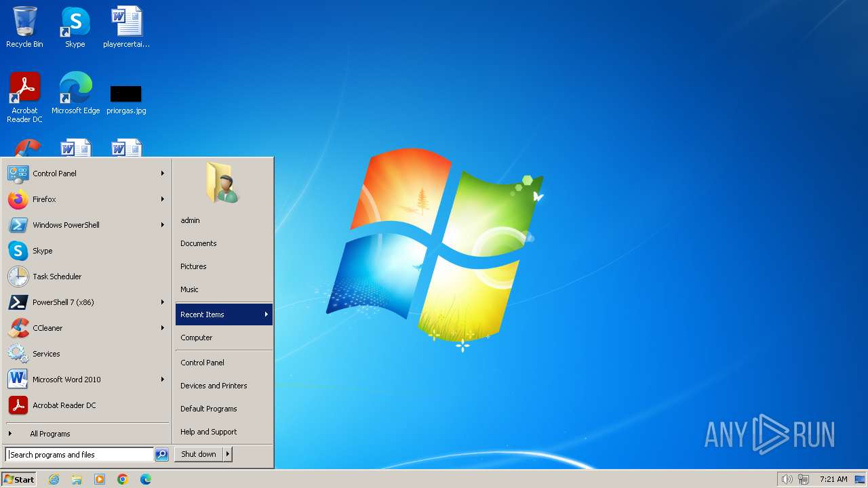This screenshot has width=868, height=488.
Task: Click the Start button
Action: pyautogui.click(x=19, y=479)
